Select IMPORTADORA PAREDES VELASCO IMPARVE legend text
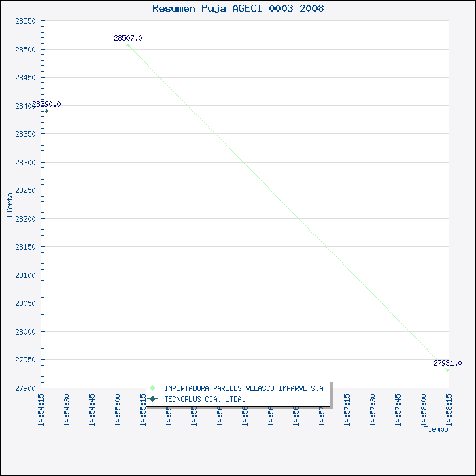The width and height of the screenshot is (476, 476). (243, 388)
